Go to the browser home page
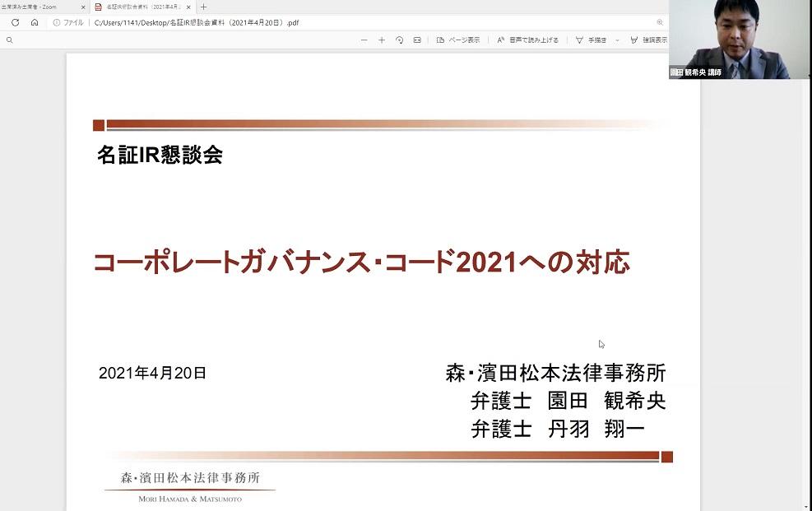812x511 pixels. [x=35, y=22]
